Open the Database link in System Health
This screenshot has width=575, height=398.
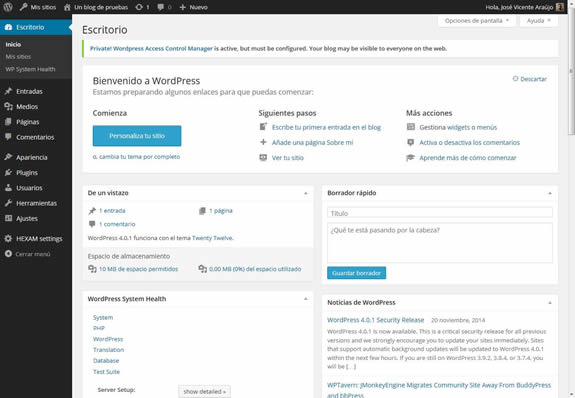106,361
